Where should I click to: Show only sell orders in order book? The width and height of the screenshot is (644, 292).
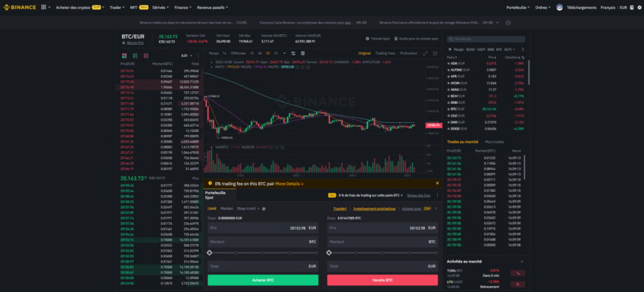click(146, 55)
